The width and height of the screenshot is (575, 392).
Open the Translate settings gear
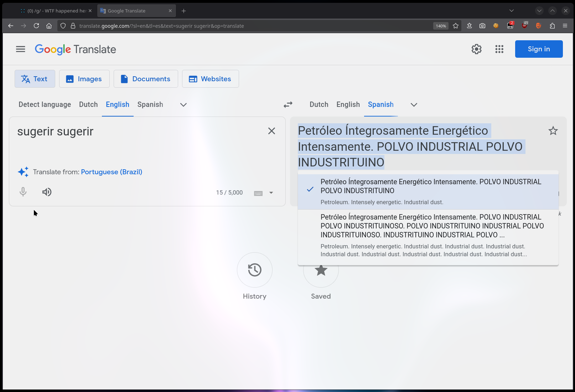tap(476, 49)
